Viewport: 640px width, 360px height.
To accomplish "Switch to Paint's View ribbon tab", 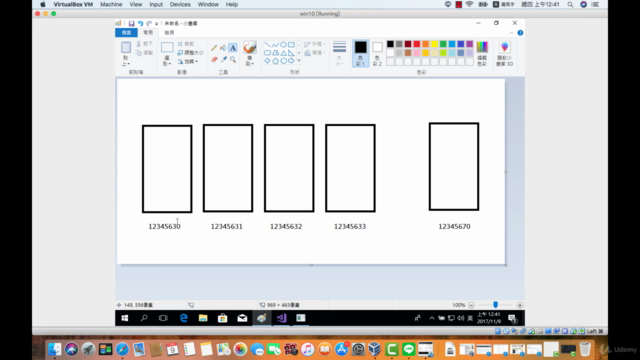I will 169,33.
